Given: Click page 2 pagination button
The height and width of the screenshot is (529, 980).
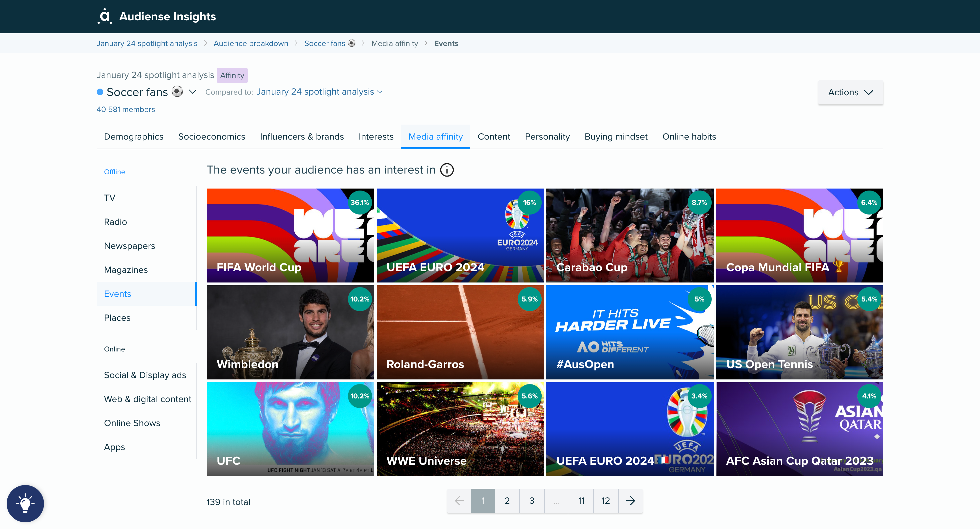Looking at the screenshot, I should point(508,501).
